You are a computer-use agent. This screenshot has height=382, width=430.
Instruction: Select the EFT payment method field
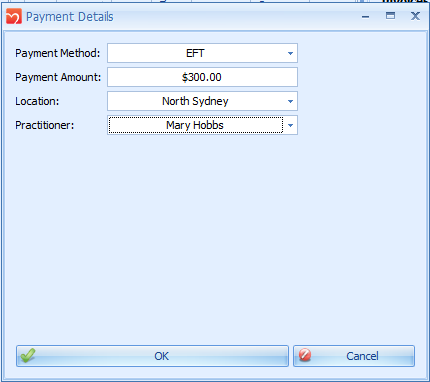202,53
